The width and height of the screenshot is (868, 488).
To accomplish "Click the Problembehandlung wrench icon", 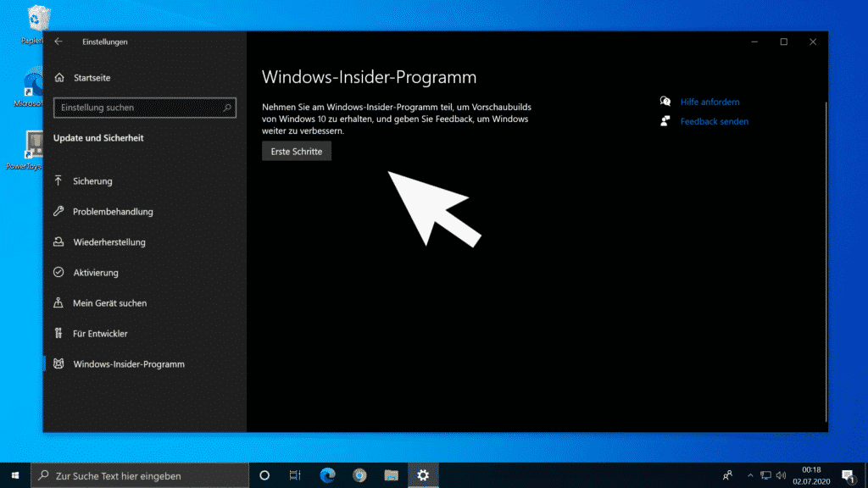I will click(58, 211).
